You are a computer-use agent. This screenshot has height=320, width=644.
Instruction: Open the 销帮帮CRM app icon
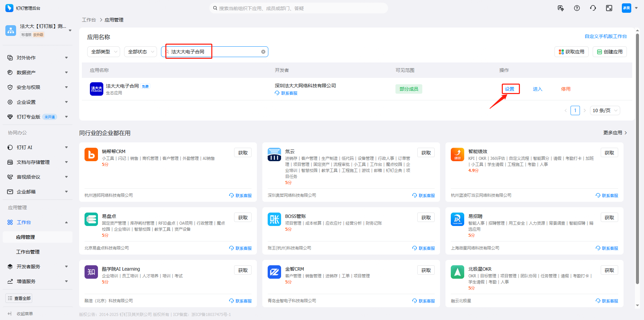click(91, 154)
